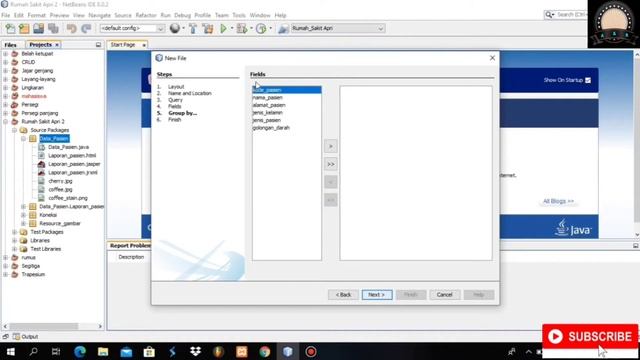Open the Tools menu

coord(239,15)
